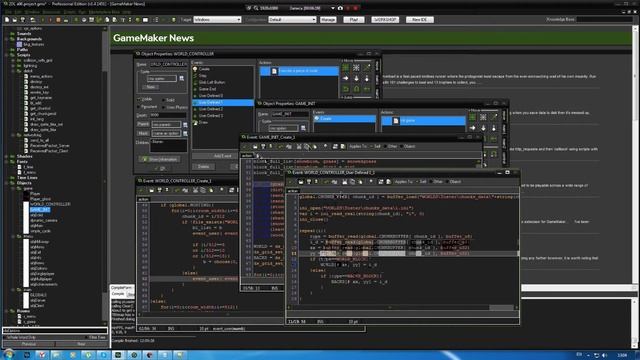The image size is (640, 360).
Task: Open the Edit menu
Action: click(x=19, y=12)
